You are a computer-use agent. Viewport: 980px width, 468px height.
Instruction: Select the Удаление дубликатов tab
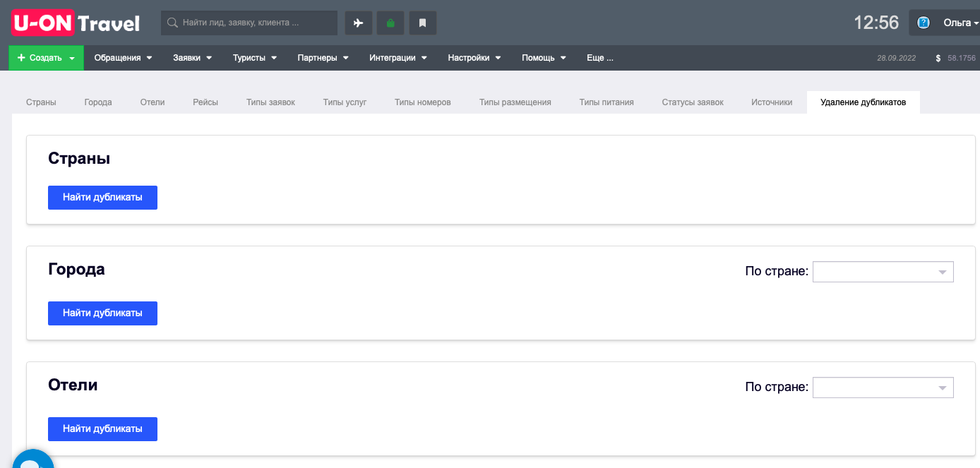point(863,102)
